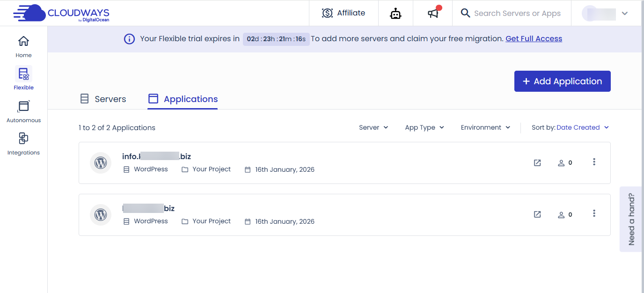Click 16th January, 2026 on second app row
The width and height of the screenshot is (644, 293).
pos(279,221)
